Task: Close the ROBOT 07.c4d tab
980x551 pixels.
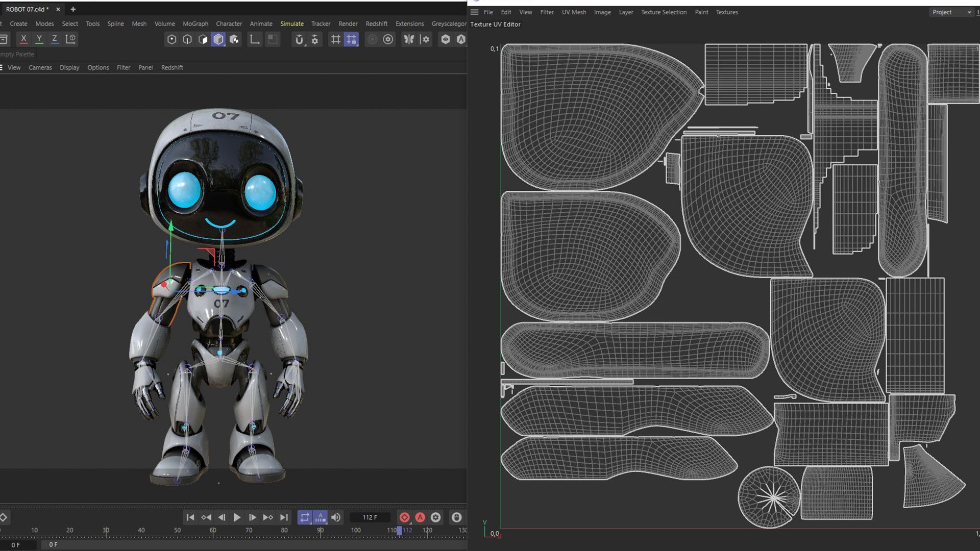Action: (x=58, y=9)
